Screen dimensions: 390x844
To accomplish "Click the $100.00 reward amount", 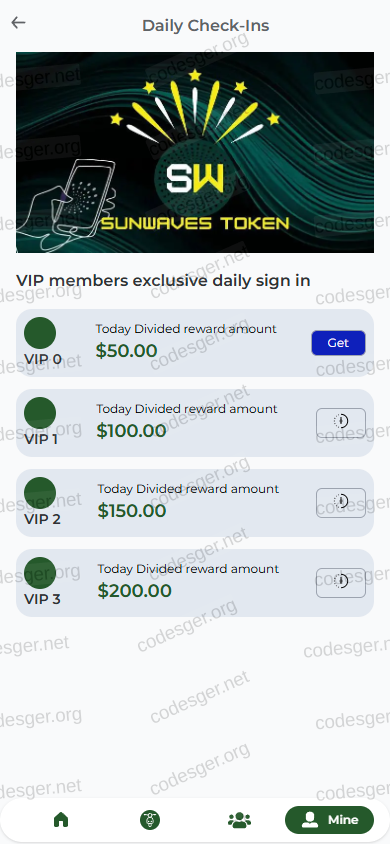I will (x=131, y=431).
